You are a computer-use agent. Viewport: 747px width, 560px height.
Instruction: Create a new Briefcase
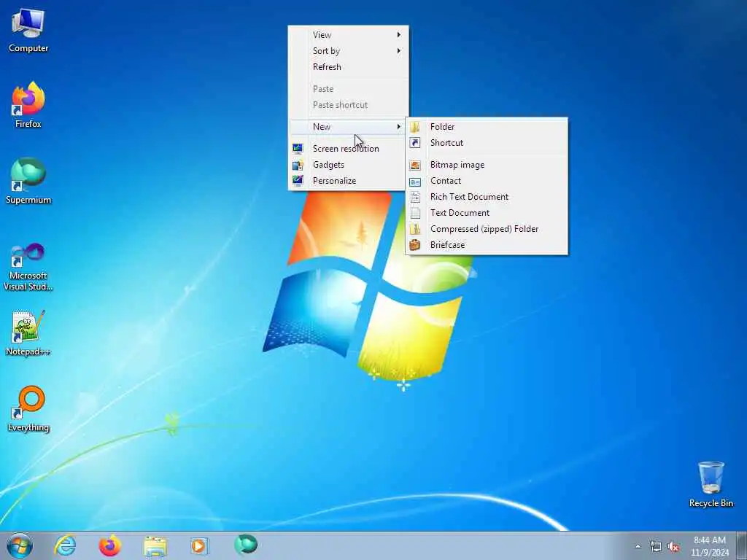[x=487, y=245]
